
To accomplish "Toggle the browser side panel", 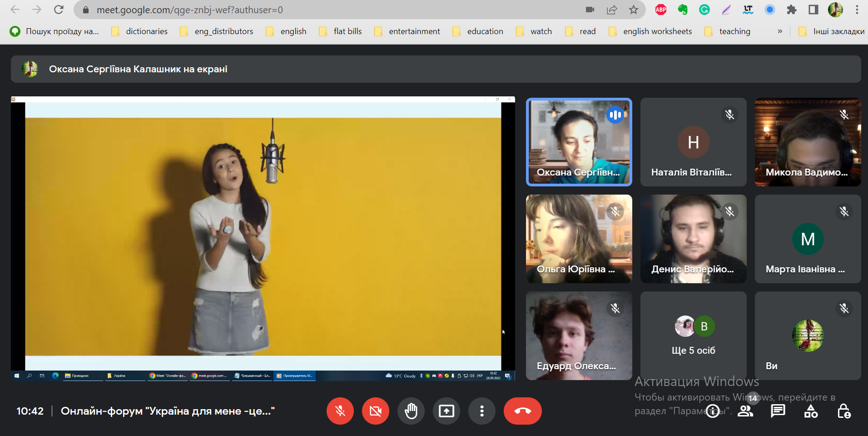I will (813, 10).
